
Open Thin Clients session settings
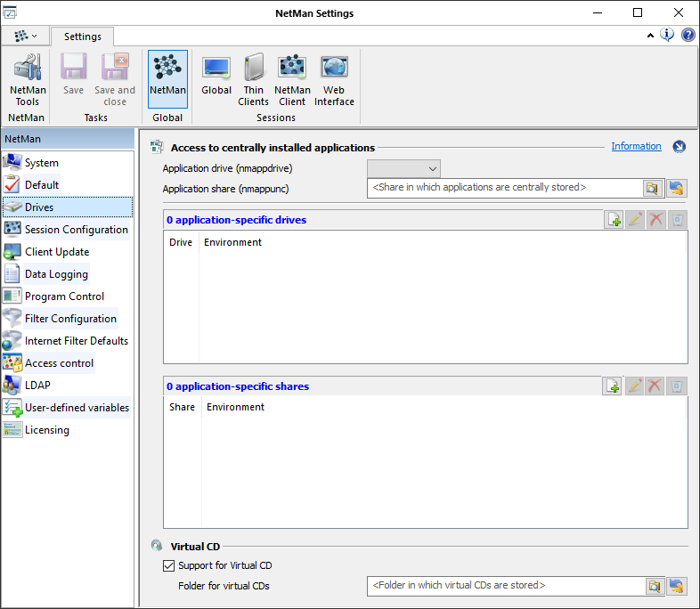pos(254,79)
